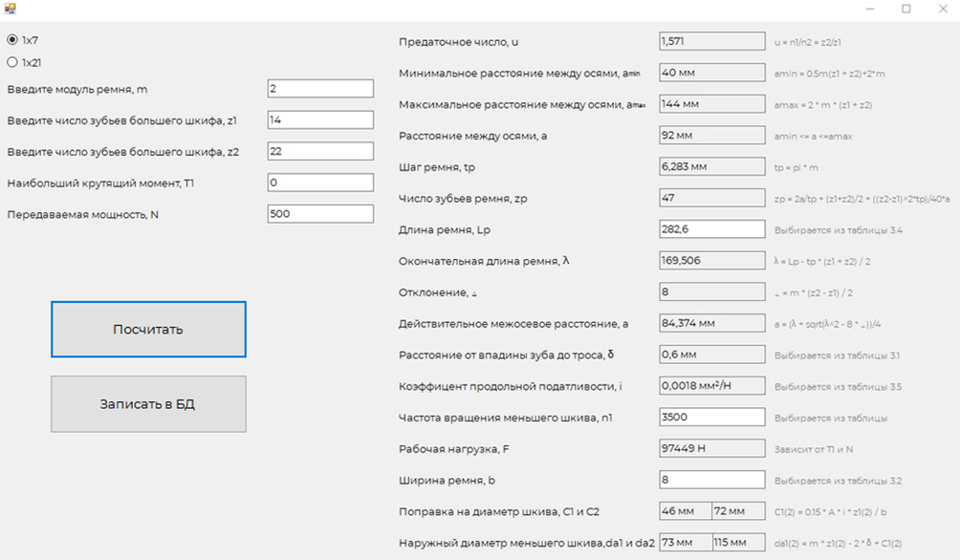Click the hint 'Выбирается из таблицы 3.2'
Viewport: 960px width, 560px height.
click(839, 481)
